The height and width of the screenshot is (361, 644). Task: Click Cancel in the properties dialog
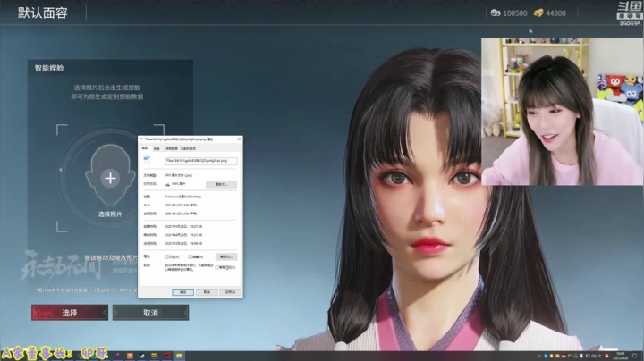pos(207,292)
